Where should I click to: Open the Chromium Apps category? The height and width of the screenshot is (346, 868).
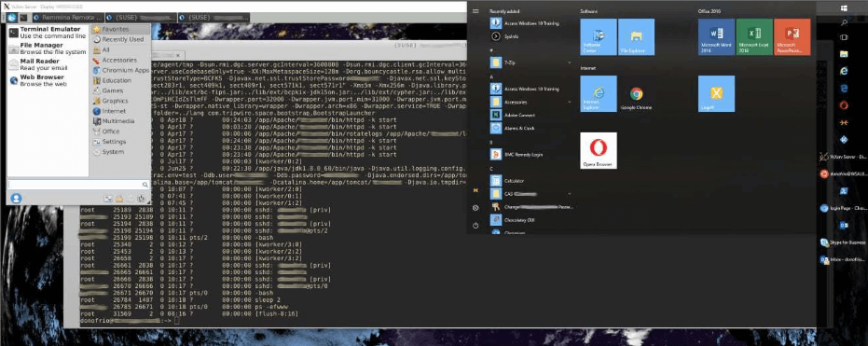tap(119, 70)
